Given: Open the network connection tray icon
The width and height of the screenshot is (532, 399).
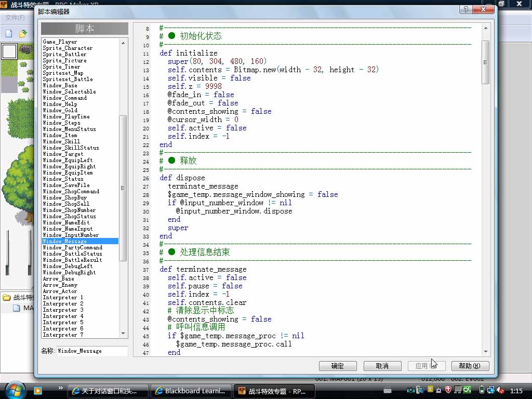Looking at the screenshot, I should (x=490, y=390).
